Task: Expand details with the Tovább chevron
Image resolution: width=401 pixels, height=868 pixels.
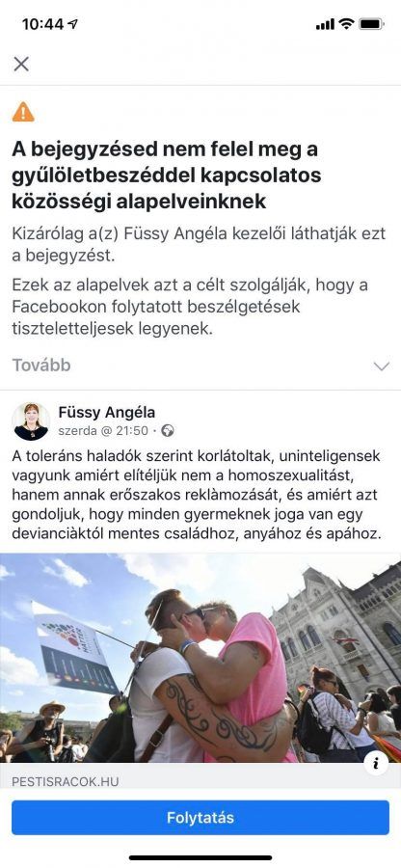Action: click(382, 366)
